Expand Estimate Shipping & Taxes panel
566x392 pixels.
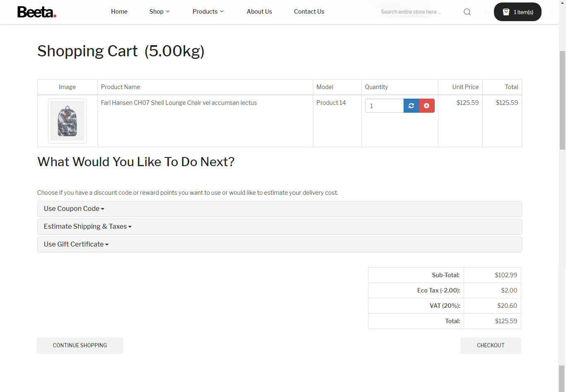[87, 227]
